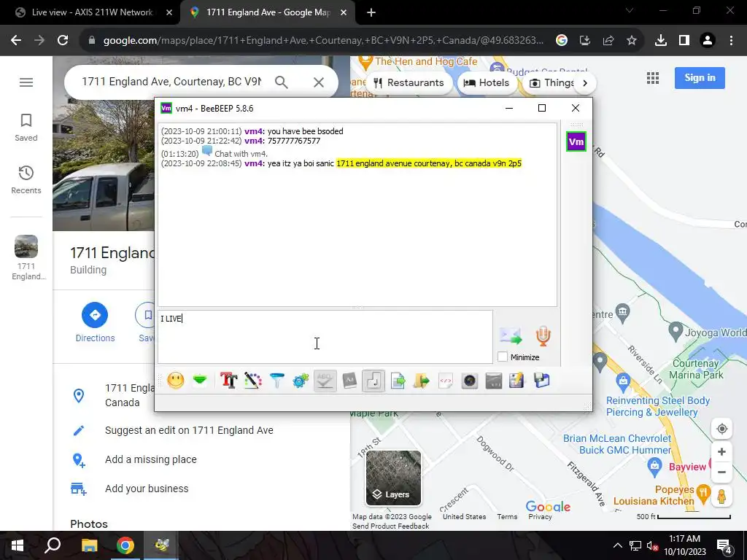Click the message input field with I LIVE
Image resolution: width=747 pixels, height=560 pixels.
tap(325, 337)
